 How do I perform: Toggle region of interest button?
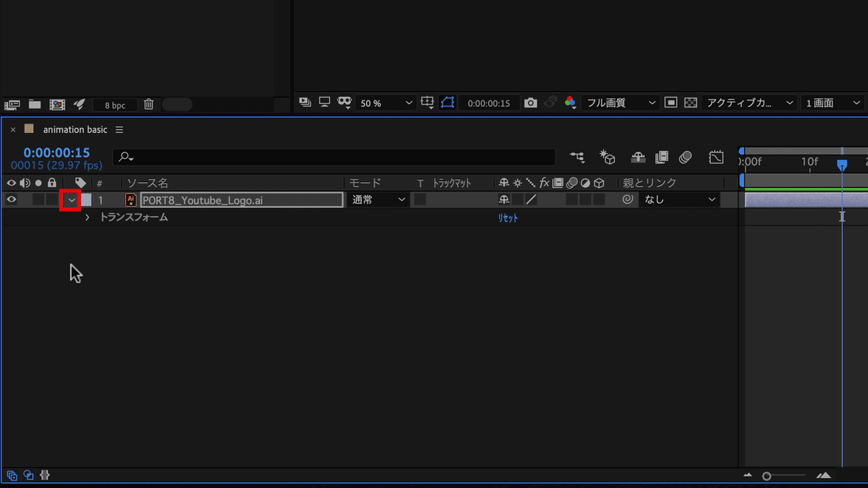(x=671, y=103)
